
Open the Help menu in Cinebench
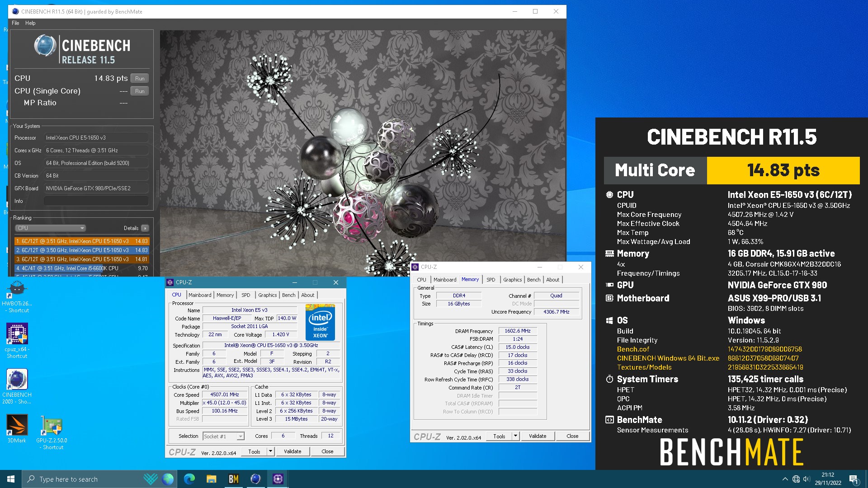30,23
